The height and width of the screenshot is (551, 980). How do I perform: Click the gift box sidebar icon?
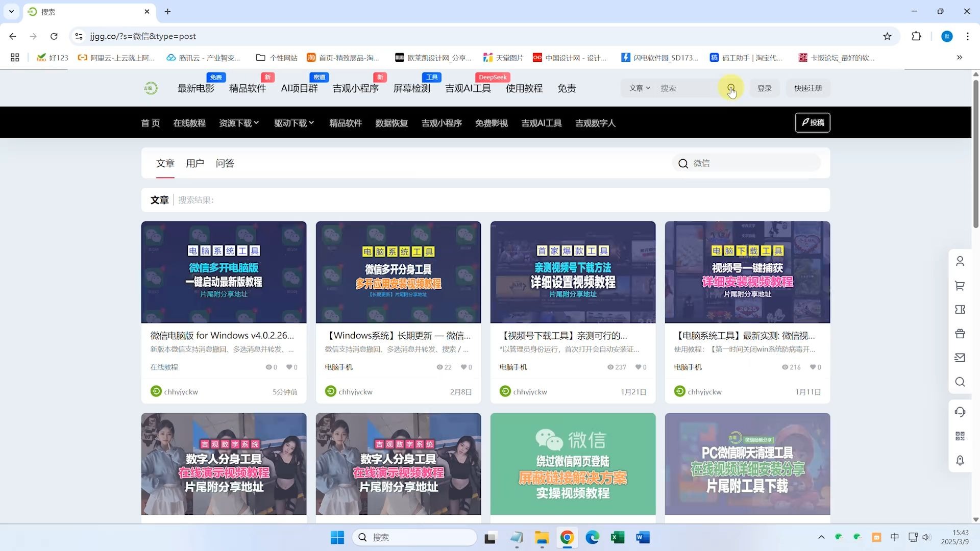(x=960, y=334)
